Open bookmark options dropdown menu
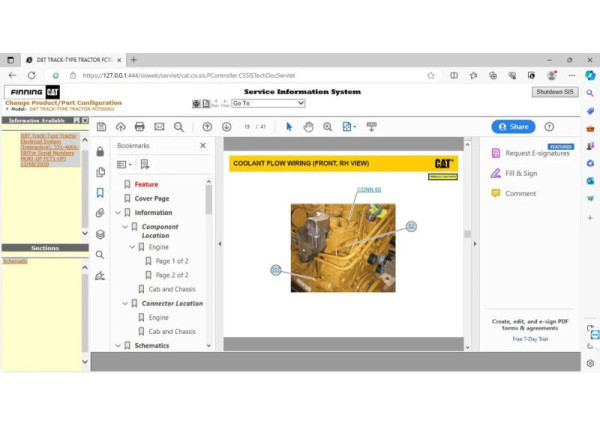 [x=124, y=165]
